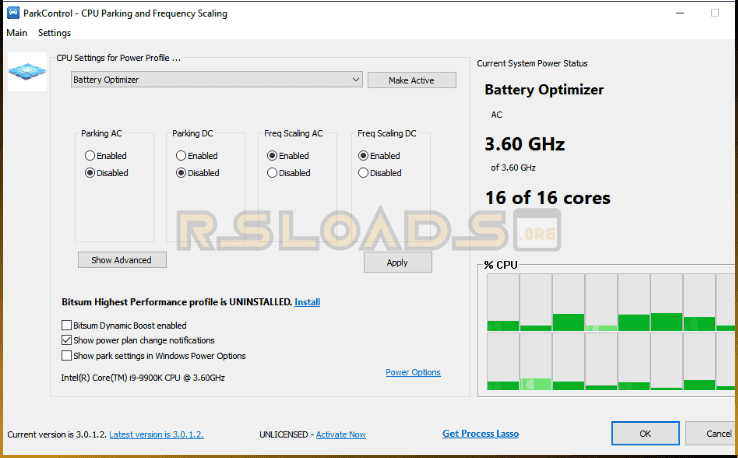The image size is (738, 458).
Task: Toggle Show power plan change notifications
Action: (x=67, y=340)
